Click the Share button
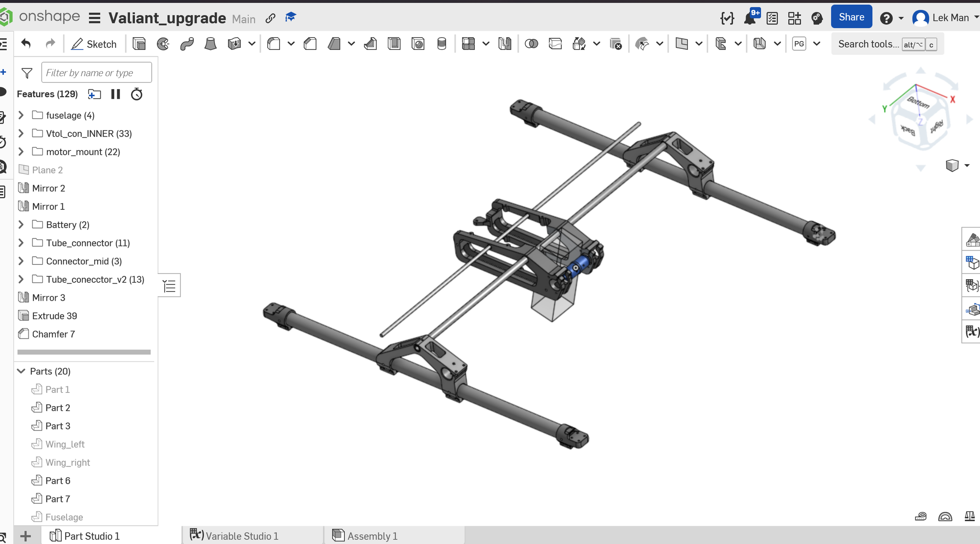The height and width of the screenshot is (544, 980). click(851, 17)
